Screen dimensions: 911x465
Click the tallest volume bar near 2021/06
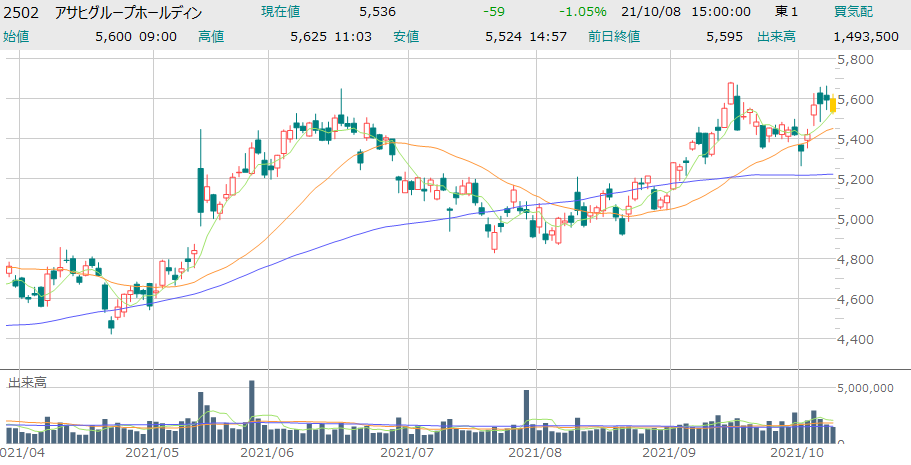click(x=251, y=410)
